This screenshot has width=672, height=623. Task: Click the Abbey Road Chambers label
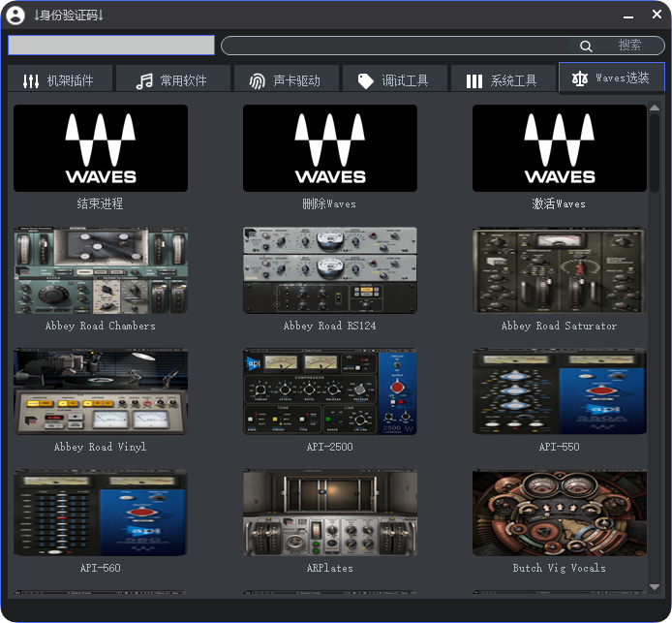[x=101, y=326]
